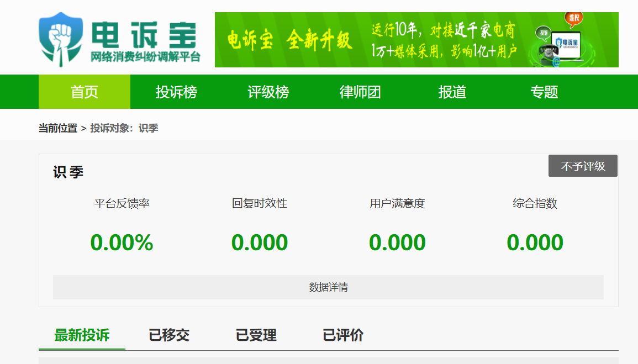The width and height of the screenshot is (638, 364).
Task: Open the 评级榜 menu item
Action: point(268,92)
